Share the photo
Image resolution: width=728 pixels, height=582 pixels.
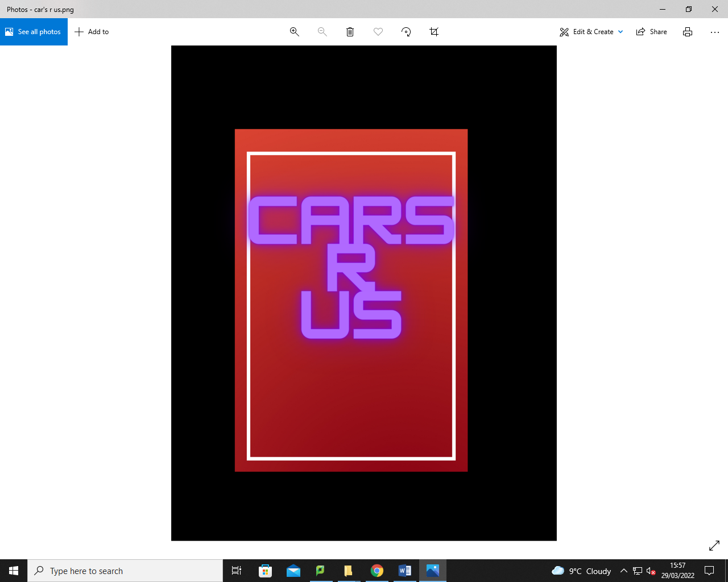652,32
